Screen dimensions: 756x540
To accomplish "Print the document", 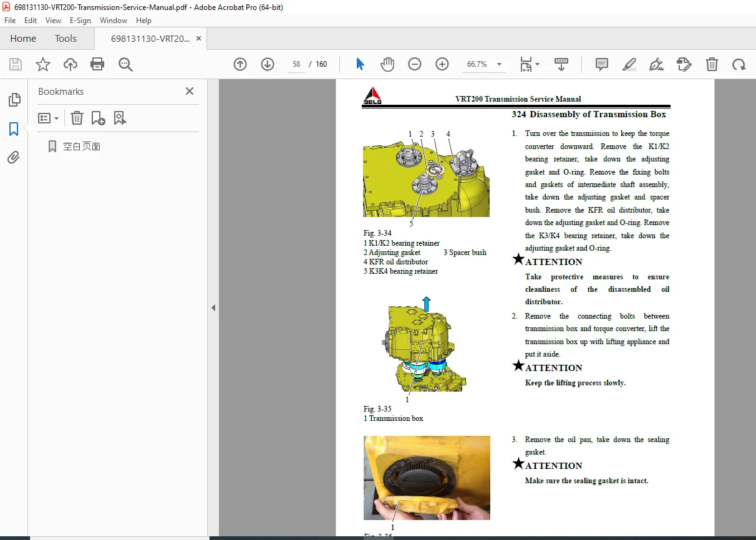I will [97, 64].
